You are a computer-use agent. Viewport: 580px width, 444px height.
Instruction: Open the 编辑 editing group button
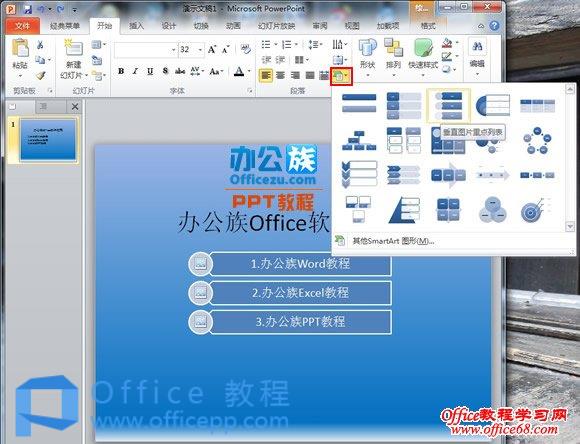tap(477, 58)
